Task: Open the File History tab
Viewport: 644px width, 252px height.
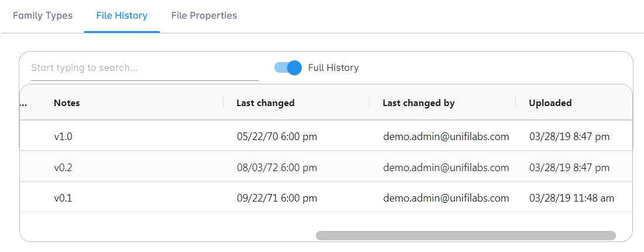Action: (x=122, y=16)
